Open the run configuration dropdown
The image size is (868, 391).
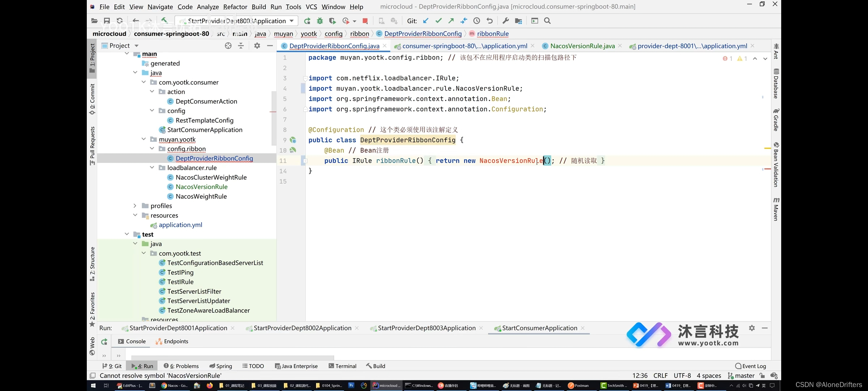(292, 21)
